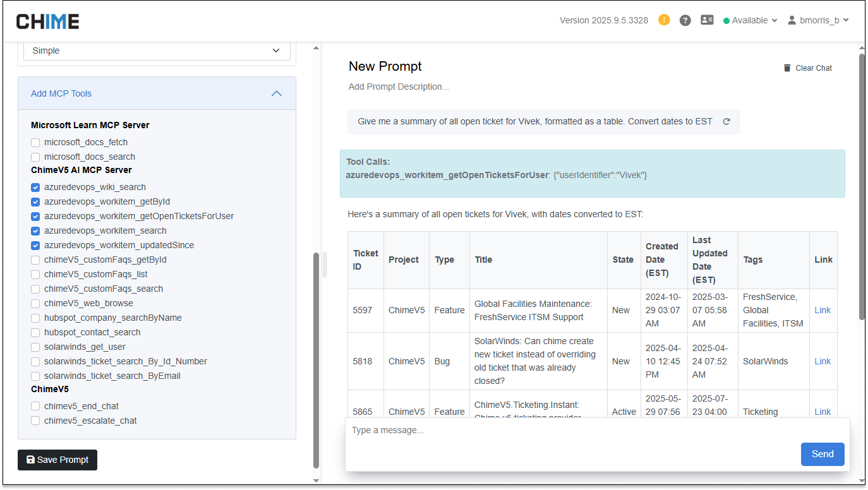Viewport: 868px width, 490px height.
Task: Click the Add MCP Tools header
Action: [x=157, y=93]
